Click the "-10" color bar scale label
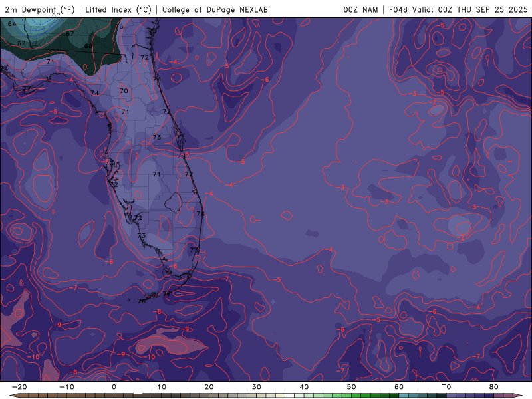 66,387
